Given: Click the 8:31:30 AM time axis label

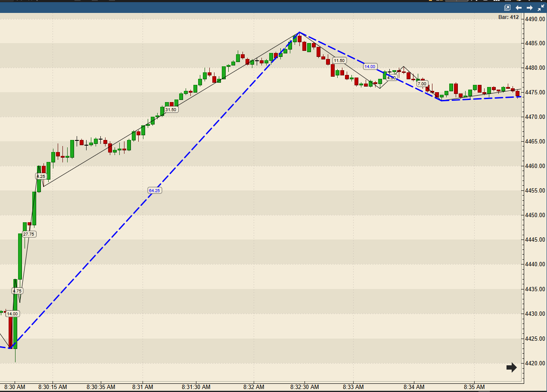Looking at the screenshot, I should coord(196,387).
